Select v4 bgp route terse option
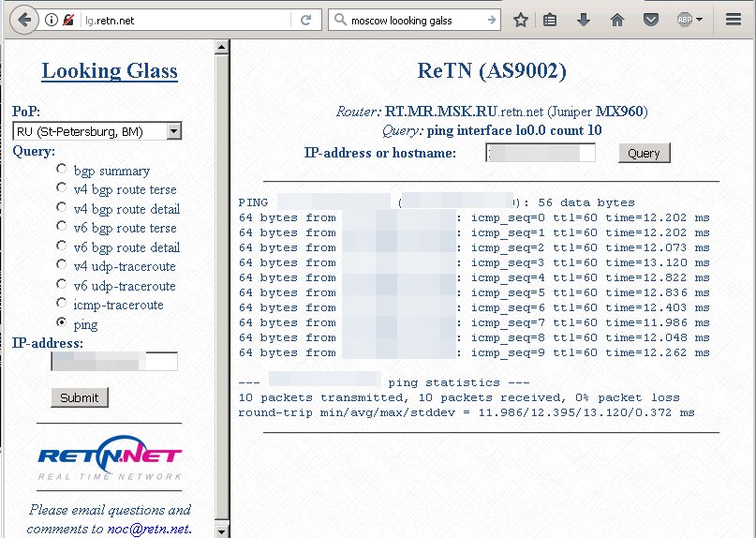 [61, 187]
